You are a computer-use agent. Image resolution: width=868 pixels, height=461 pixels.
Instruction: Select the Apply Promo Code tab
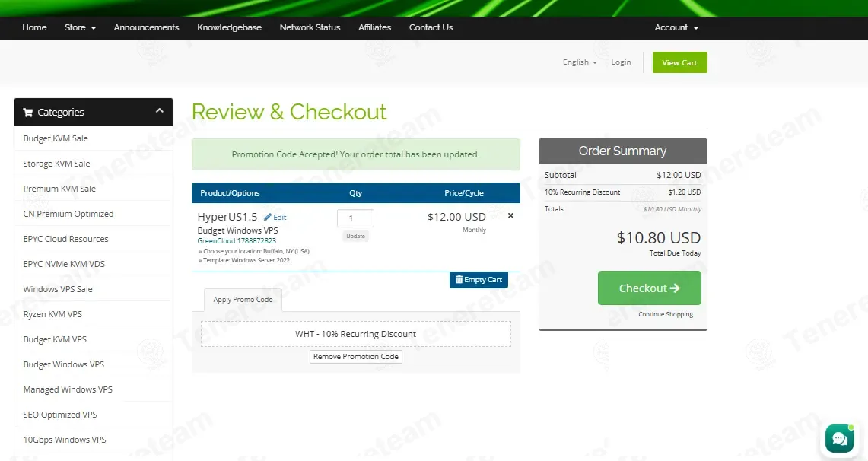(243, 300)
